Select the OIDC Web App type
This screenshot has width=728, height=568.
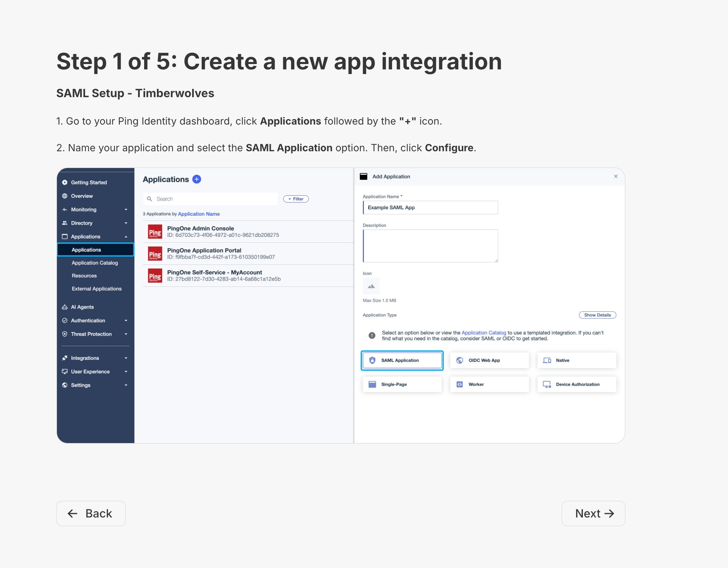pyautogui.click(x=490, y=361)
